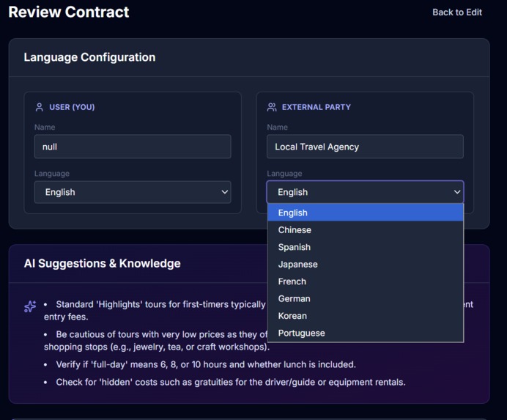Select Japanese as the external party language
The height and width of the screenshot is (420, 507).
tap(366, 264)
